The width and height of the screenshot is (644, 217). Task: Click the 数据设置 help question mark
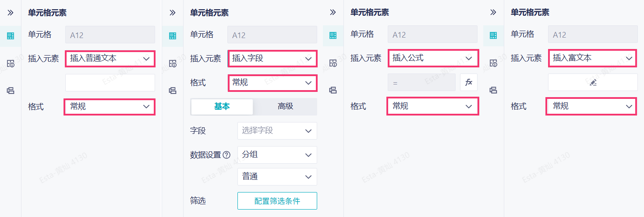tap(226, 155)
